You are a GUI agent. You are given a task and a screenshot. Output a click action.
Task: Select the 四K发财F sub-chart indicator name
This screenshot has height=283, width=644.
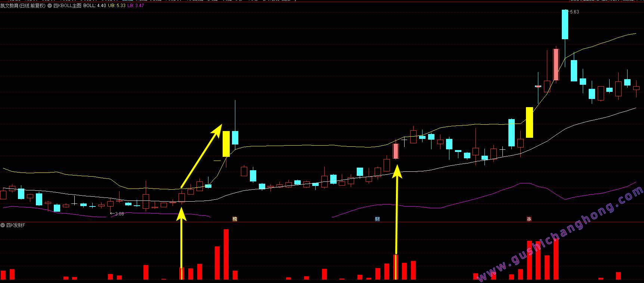[16, 225]
